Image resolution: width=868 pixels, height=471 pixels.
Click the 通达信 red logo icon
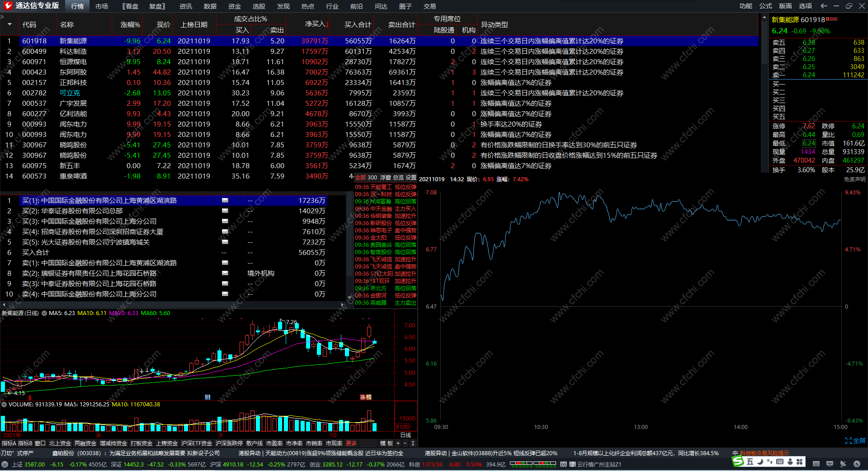[8, 6]
